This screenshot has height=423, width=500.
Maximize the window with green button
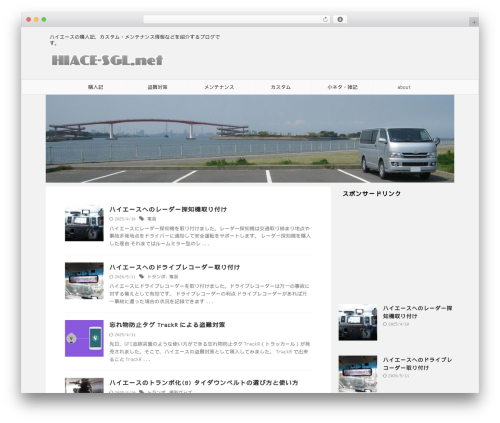(x=44, y=20)
